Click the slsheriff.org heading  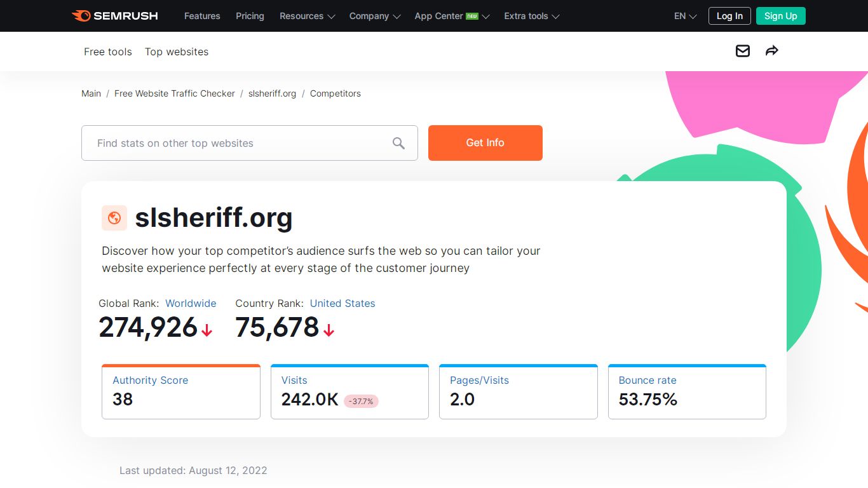pyautogui.click(x=214, y=217)
